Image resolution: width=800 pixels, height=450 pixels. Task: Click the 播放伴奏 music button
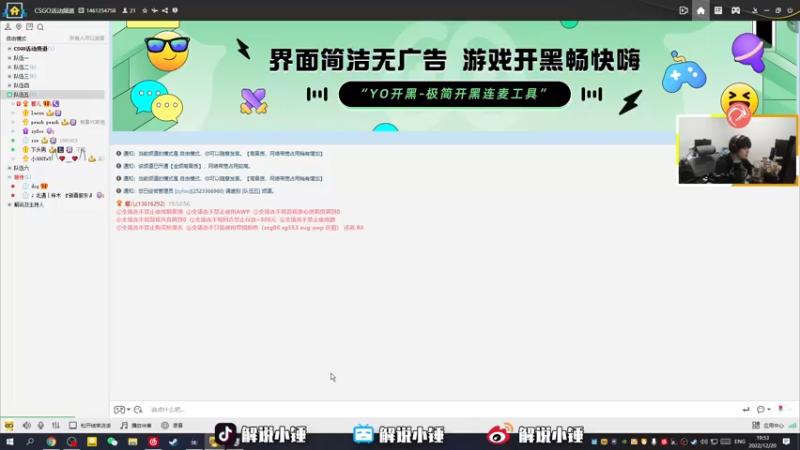click(x=136, y=426)
